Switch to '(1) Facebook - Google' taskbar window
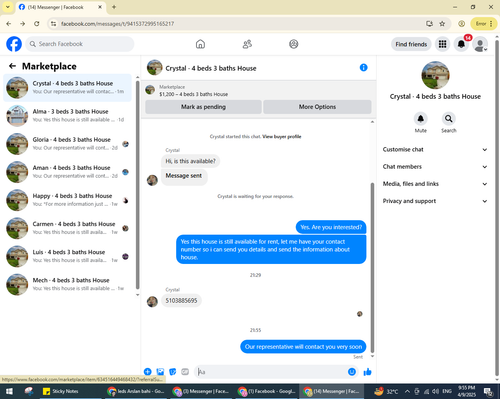 [267, 391]
